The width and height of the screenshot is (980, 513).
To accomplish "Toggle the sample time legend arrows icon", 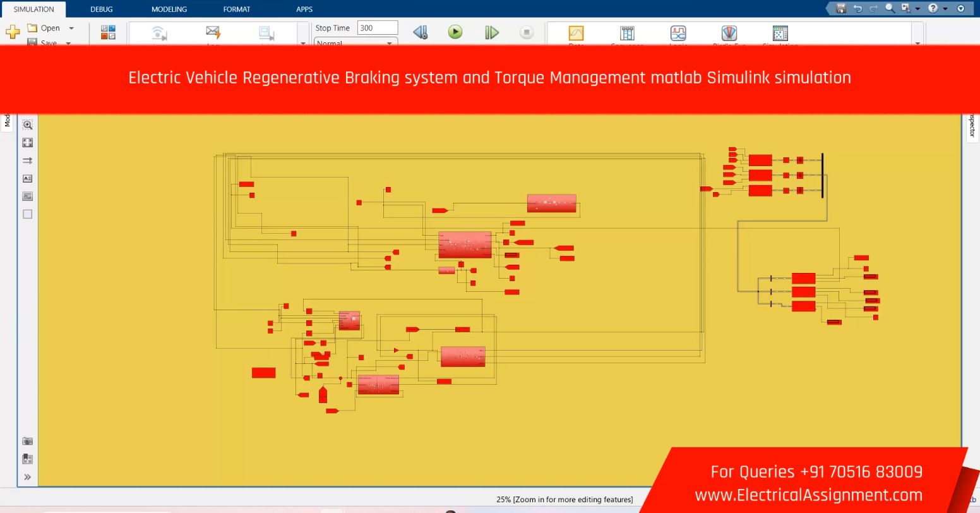I will 27,161.
